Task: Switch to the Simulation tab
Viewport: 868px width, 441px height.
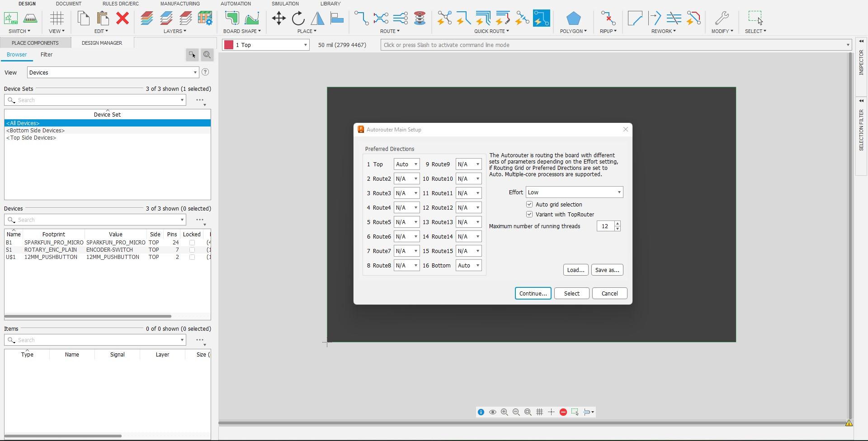Action: coord(285,4)
